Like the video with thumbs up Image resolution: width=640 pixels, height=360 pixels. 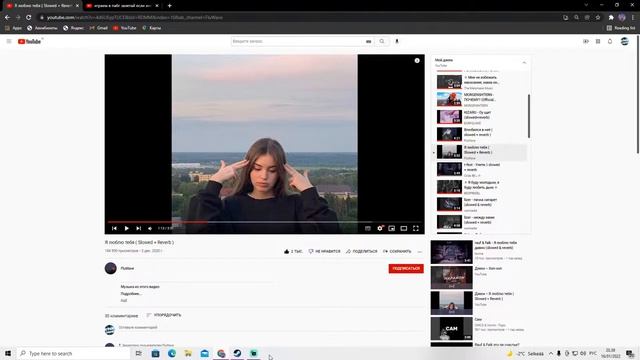(x=293, y=251)
